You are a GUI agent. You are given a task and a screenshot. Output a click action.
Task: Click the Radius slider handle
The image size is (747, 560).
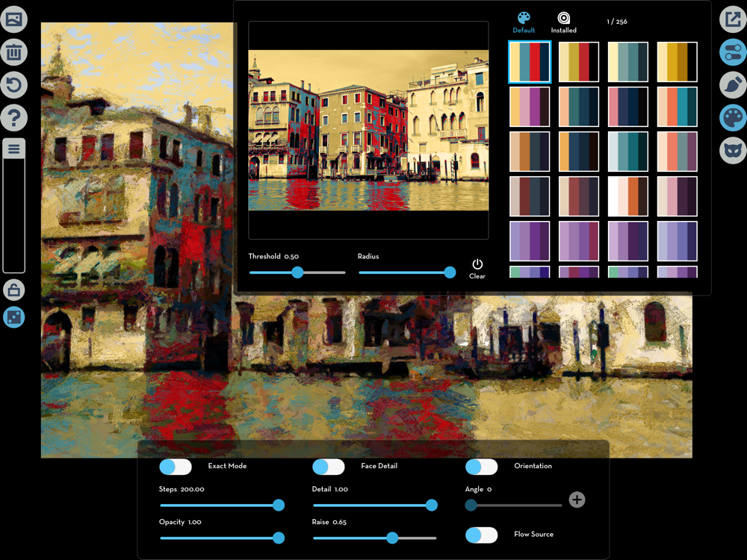(450, 273)
